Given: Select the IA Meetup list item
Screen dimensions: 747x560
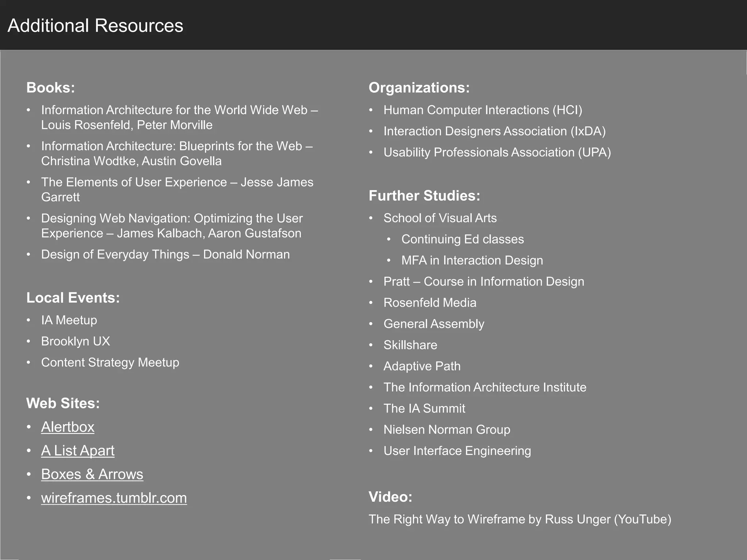Looking at the screenshot, I should point(69,320).
